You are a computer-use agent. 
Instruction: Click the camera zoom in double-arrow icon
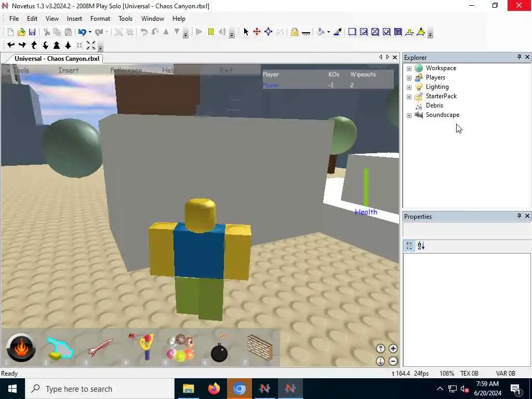(57, 45)
